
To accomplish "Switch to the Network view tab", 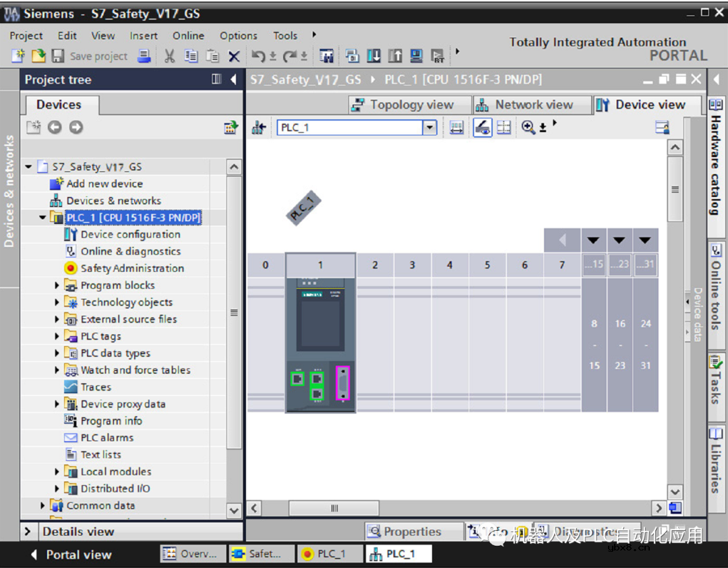I will coord(524,105).
